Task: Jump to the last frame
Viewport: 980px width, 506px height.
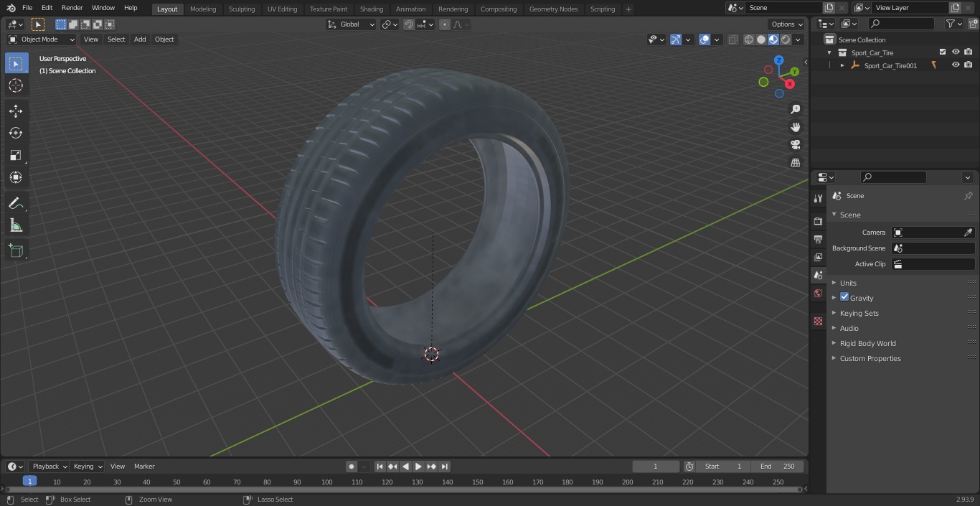Action: click(x=445, y=467)
